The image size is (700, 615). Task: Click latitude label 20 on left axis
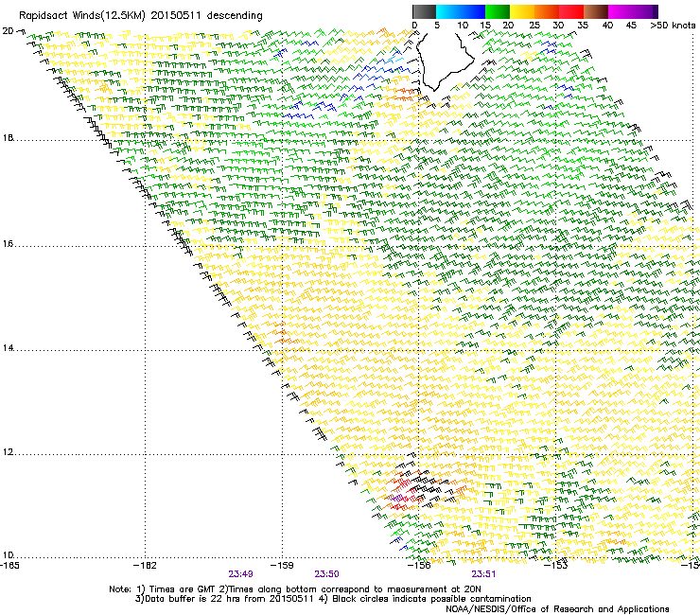coord(8,31)
